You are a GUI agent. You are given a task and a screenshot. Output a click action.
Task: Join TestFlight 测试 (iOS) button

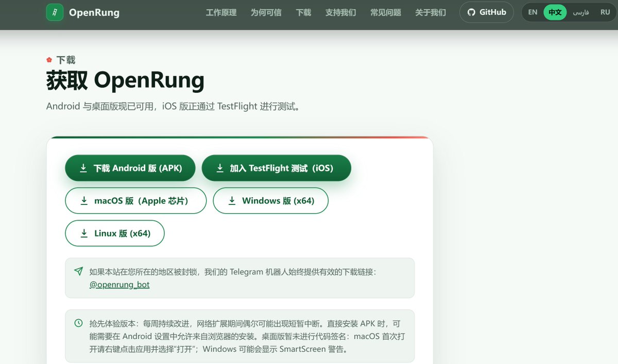276,168
